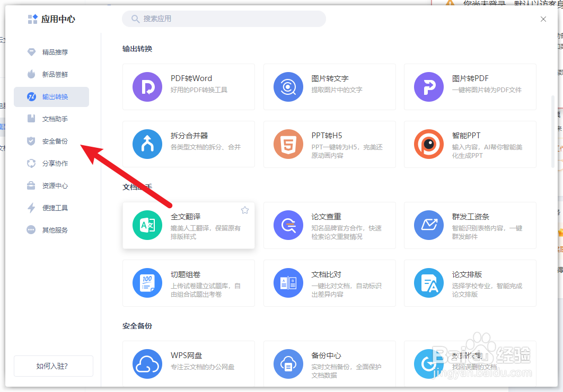Viewport: 563px width, 392px height.
Task: Open the 备份中心 icon
Action: click(288, 364)
